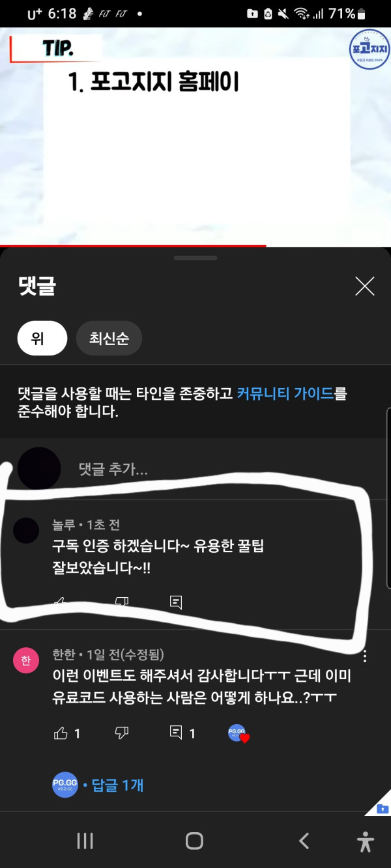Open the reply icon on 한한's comment
This screenshot has width=391, height=868.
pyautogui.click(x=175, y=733)
